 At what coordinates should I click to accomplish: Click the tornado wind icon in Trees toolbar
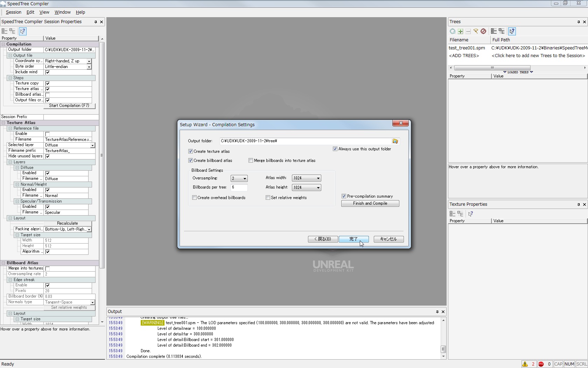point(476,32)
